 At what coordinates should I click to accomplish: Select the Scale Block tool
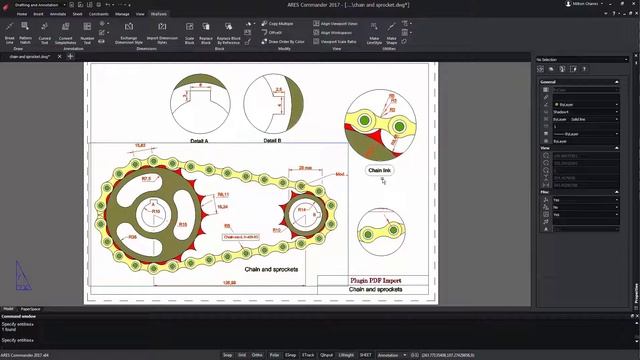(x=189, y=33)
